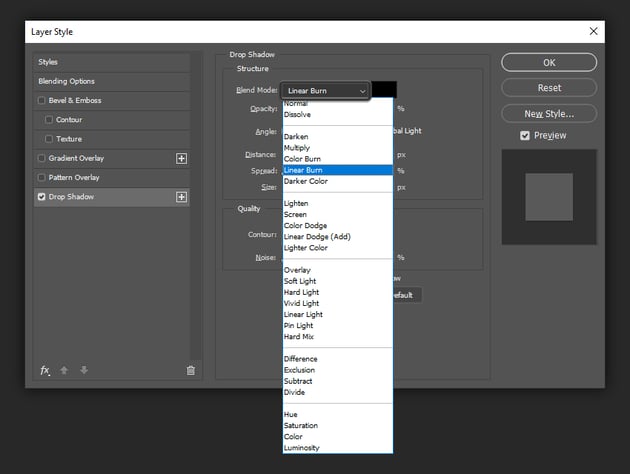Enable the Pattern Overlay checkbox

pyautogui.click(x=41, y=178)
